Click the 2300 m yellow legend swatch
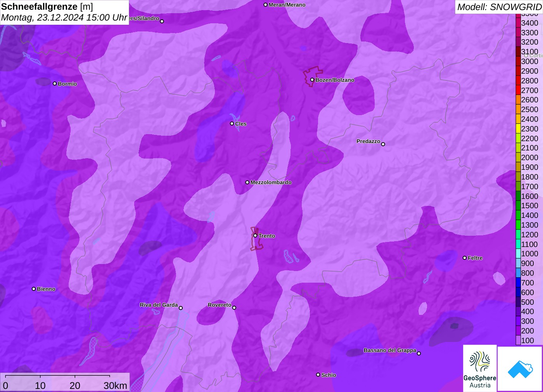The height and width of the screenshot is (392, 543). coord(518,129)
